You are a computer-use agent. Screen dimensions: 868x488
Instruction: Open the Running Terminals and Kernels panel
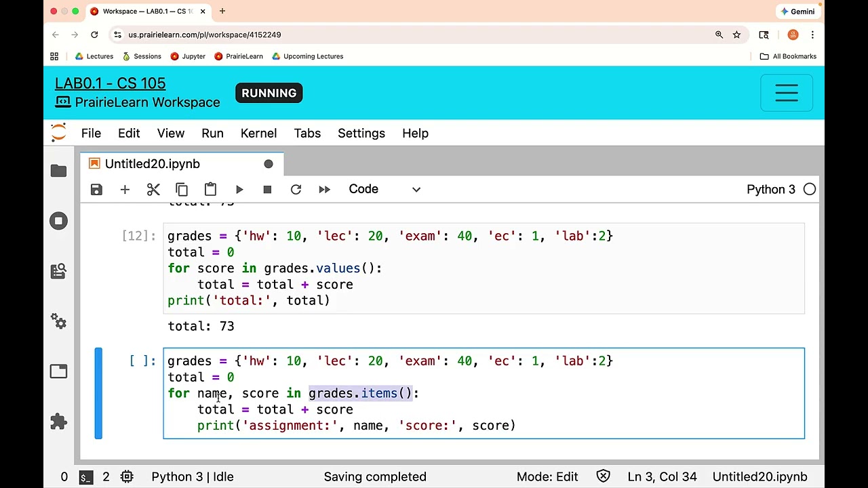point(59,221)
